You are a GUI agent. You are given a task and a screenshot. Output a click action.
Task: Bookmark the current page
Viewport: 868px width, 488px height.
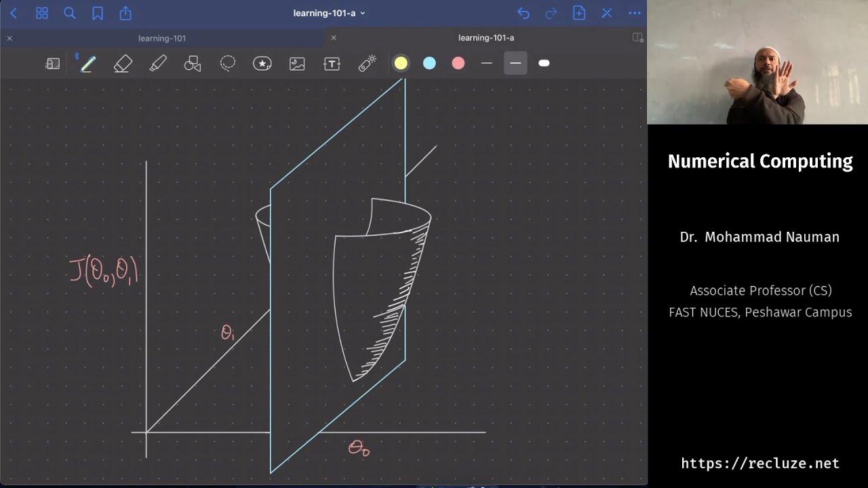coord(98,13)
